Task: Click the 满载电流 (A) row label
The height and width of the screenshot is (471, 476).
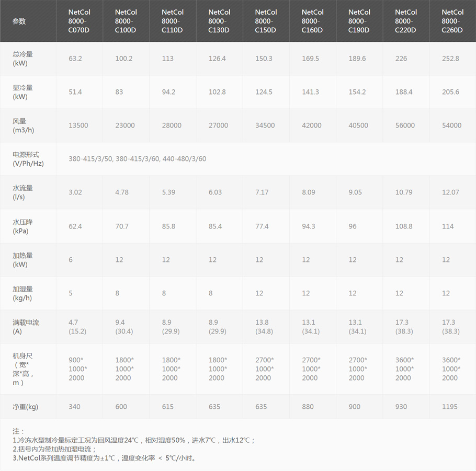Action: [26, 327]
